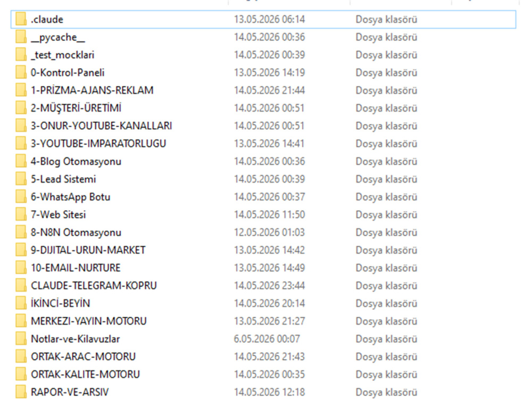Click the 1-PRİZMA-AJANS-REKLAM folder icon
Viewport: 532px width, 399px height.
point(21,90)
